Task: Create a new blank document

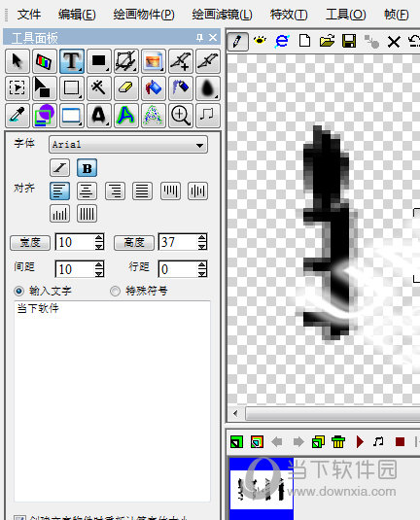Action: [304, 41]
